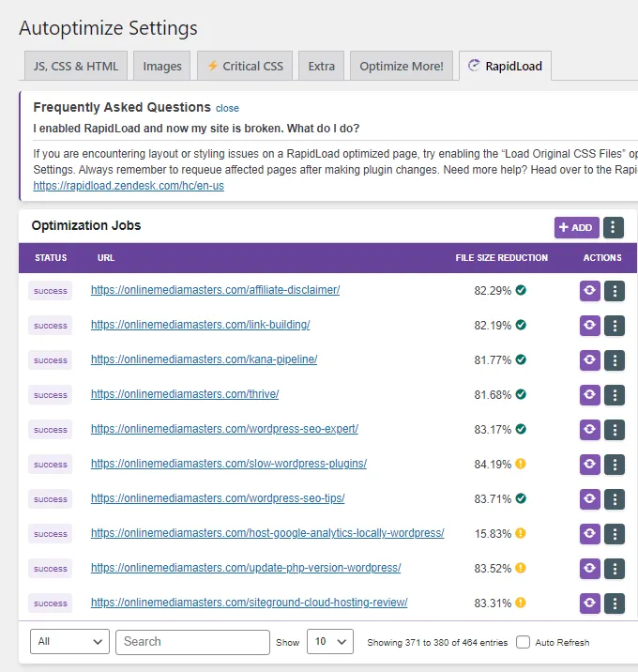Click 'Showing 371 to 380 of 464 entries'

pyautogui.click(x=437, y=642)
